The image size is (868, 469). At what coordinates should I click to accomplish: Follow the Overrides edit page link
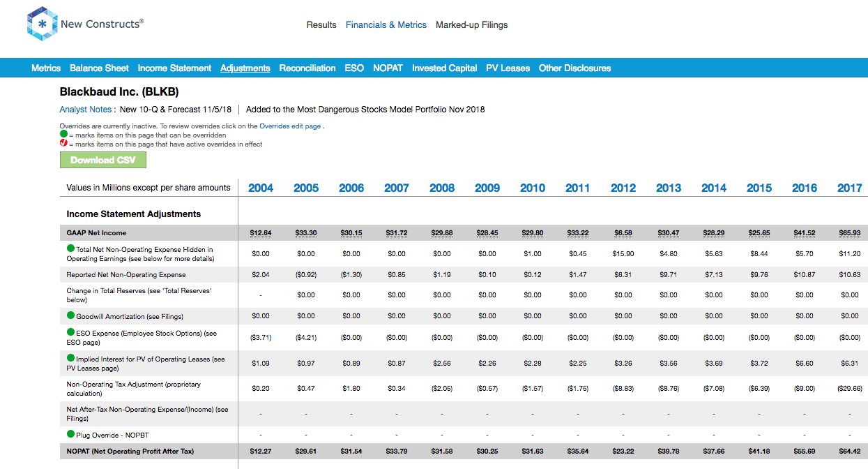290,126
